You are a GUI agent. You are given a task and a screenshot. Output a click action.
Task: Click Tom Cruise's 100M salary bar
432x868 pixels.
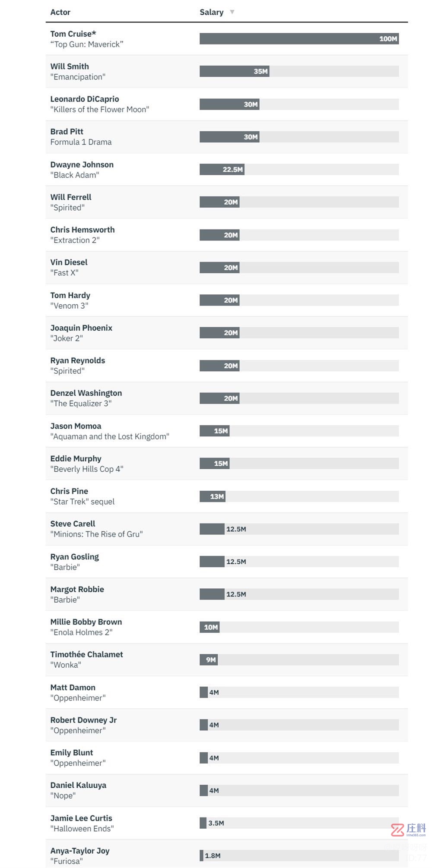pyautogui.click(x=299, y=39)
